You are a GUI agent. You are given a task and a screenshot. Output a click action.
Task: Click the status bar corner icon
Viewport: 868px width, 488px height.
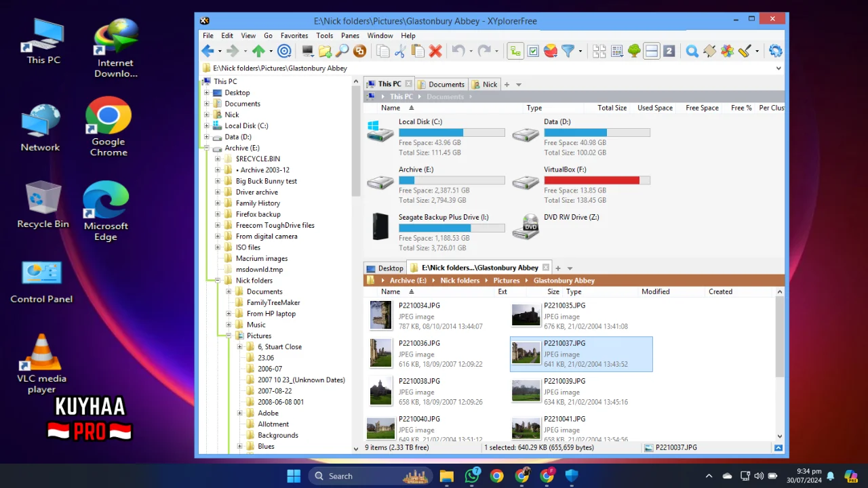(x=778, y=447)
